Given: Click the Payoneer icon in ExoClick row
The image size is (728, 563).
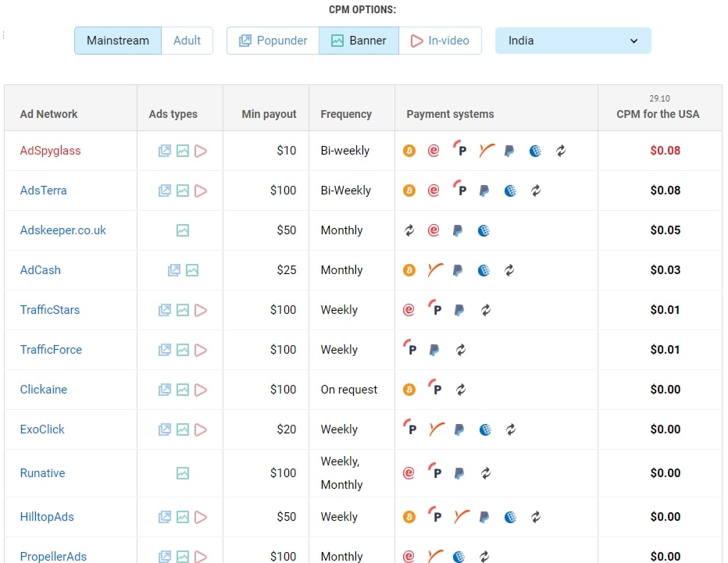Looking at the screenshot, I should point(437,429).
